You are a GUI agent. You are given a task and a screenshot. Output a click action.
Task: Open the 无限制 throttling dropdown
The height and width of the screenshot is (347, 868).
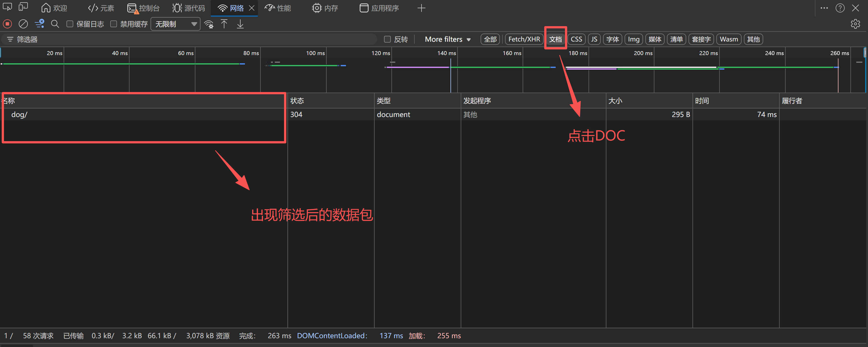175,24
